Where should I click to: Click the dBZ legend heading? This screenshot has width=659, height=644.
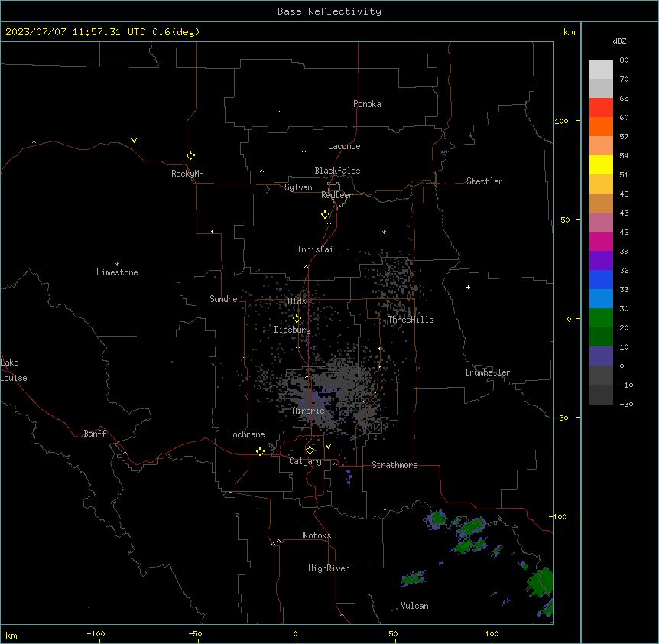click(619, 41)
